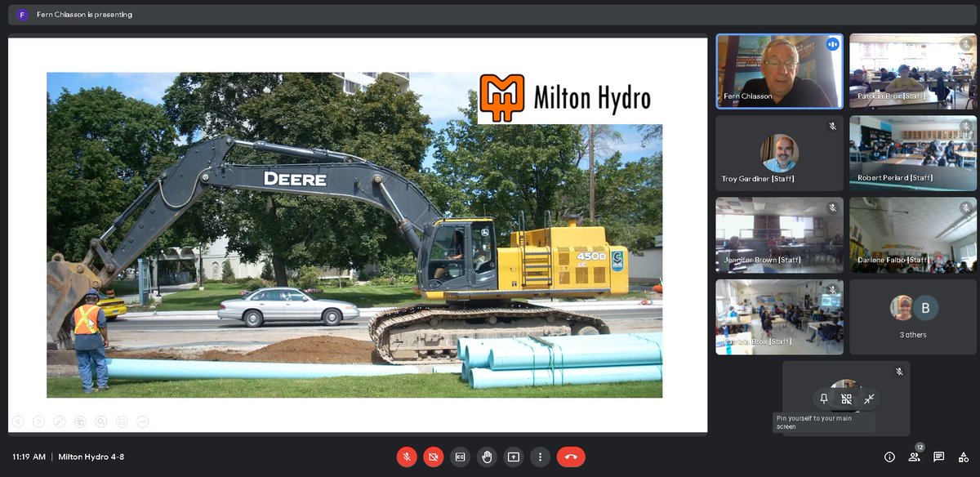
Task: Click the 11:19 AM clock text
Action: click(x=29, y=457)
